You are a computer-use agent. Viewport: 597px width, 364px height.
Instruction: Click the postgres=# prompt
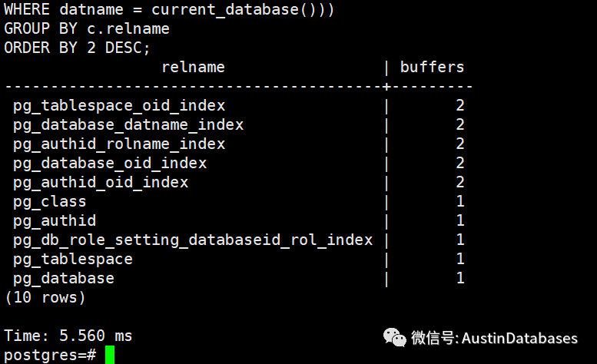click(50, 355)
